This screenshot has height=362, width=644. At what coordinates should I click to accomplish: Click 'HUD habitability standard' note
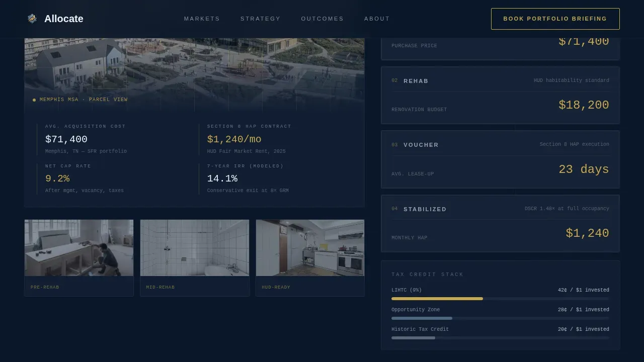[x=572, y=80]
